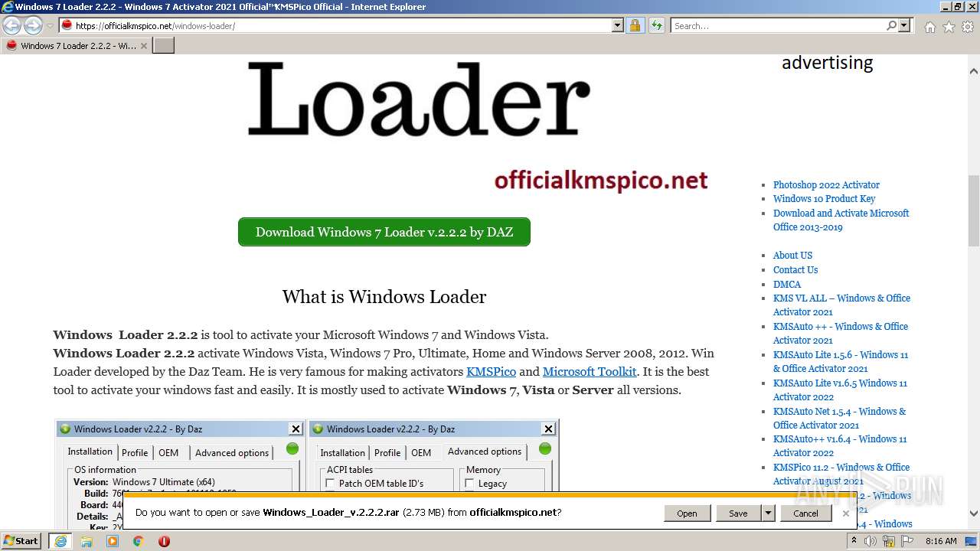Open the Windows Start menu
The image size is (980, 551).
(21, 540)
